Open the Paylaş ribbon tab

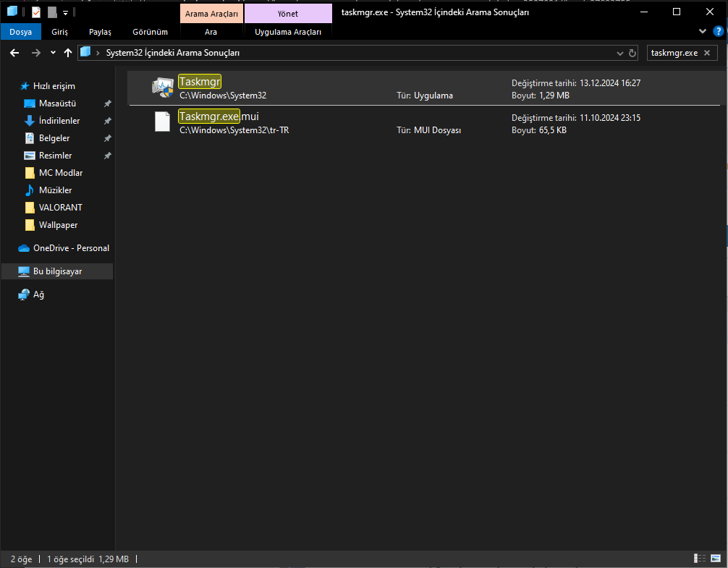tap(101, 32)
